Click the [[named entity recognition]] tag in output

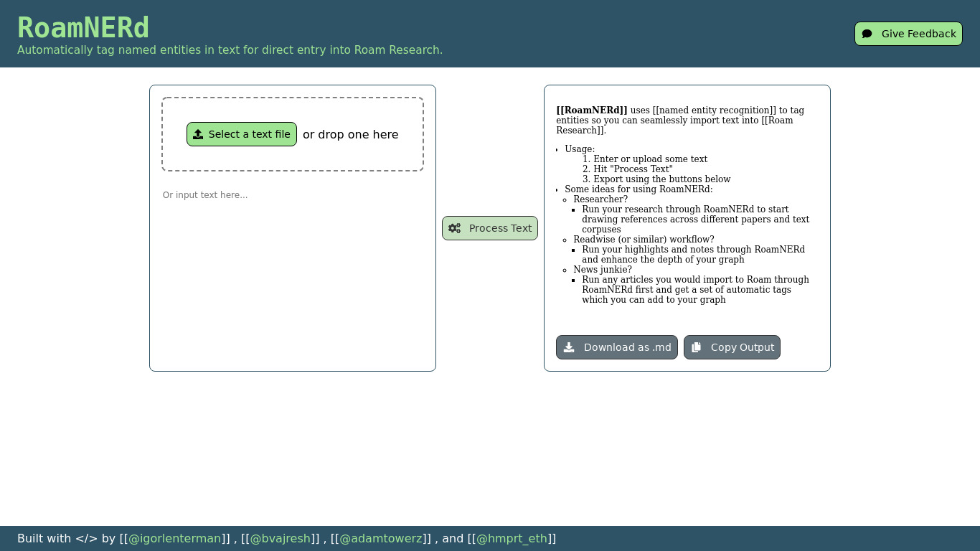tap(715, 110)
